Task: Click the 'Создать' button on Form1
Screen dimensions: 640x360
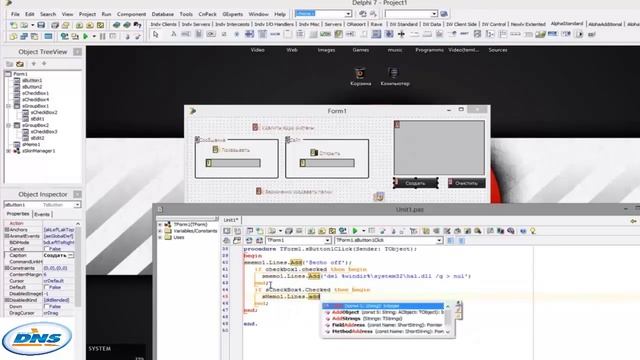Action: tap(416, 183)
